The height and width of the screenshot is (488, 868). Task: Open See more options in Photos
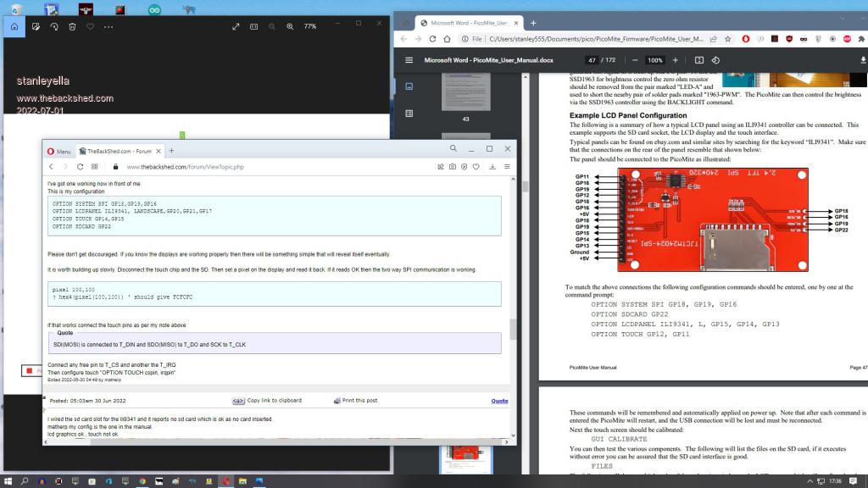pos(108,26)
